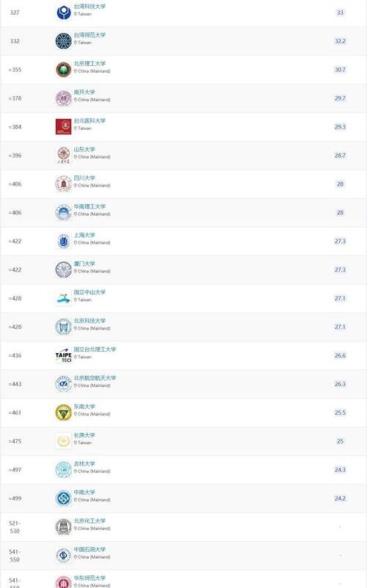
Task: Open the 中南大学 blue logo
Action: tap(63, 498)
